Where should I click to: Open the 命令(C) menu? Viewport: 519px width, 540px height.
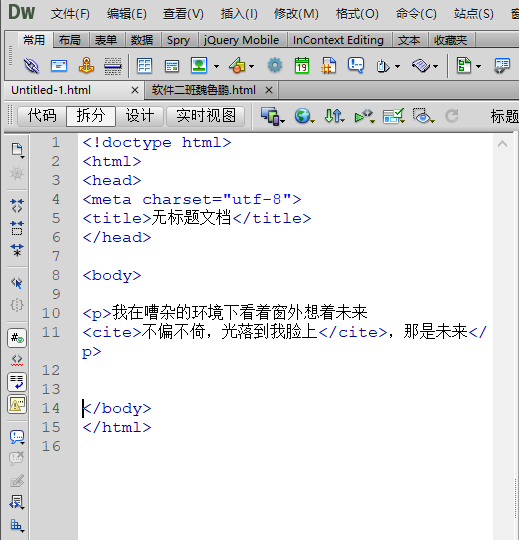[416, 14]
